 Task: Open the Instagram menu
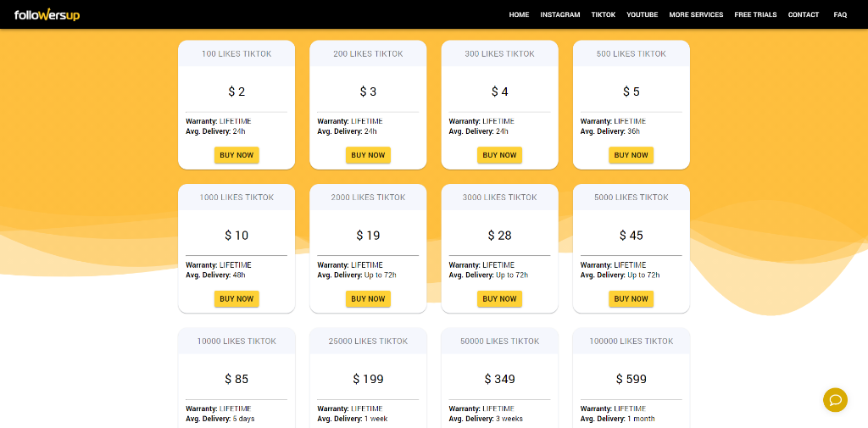point(560,14)
